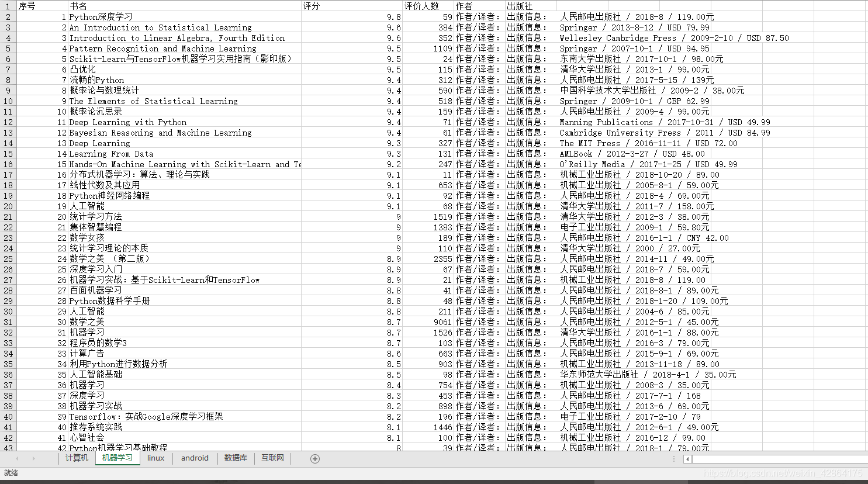Select header cell 出版社
This screenshot has width=868, height=484.
pos(532,6)
